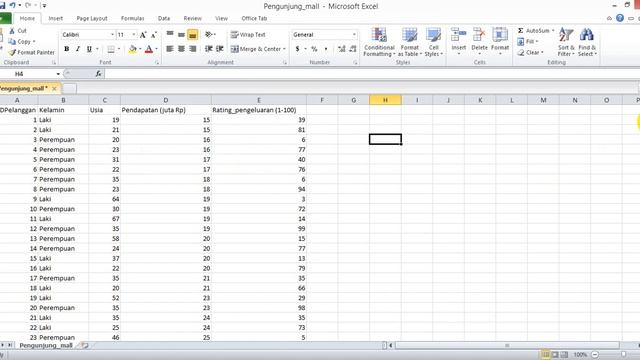Click the Name Box showing H4
This screenshot has height=360, width=640.
pyautogui.click(x=29, y=74)
